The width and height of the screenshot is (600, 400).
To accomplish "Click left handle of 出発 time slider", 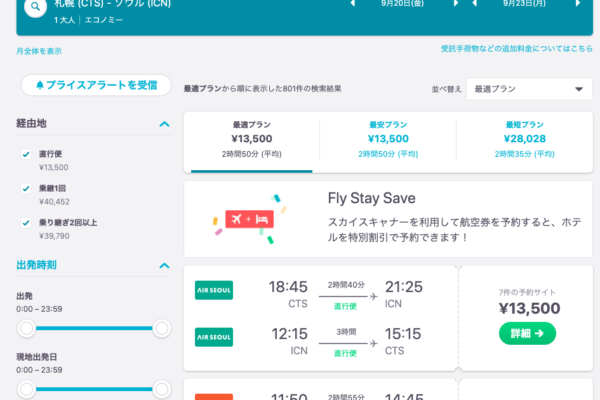I will (x=27, y=328).
